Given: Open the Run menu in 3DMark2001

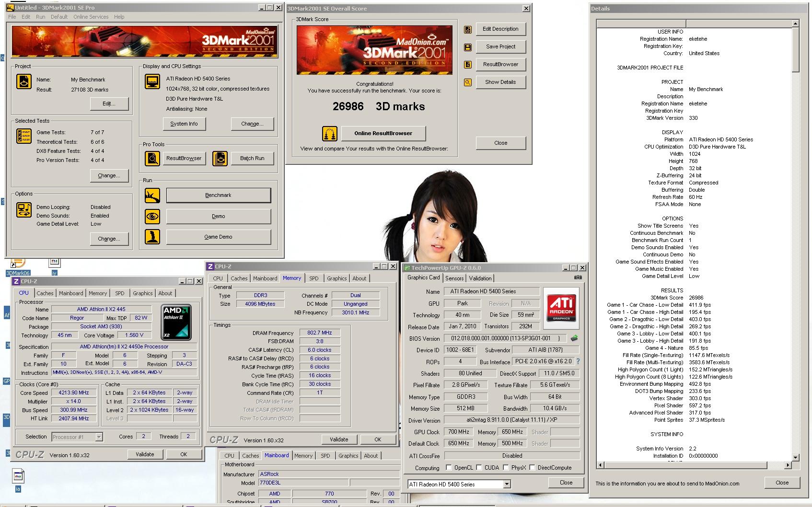Looking at the screenshot, I should pos(41,17).
